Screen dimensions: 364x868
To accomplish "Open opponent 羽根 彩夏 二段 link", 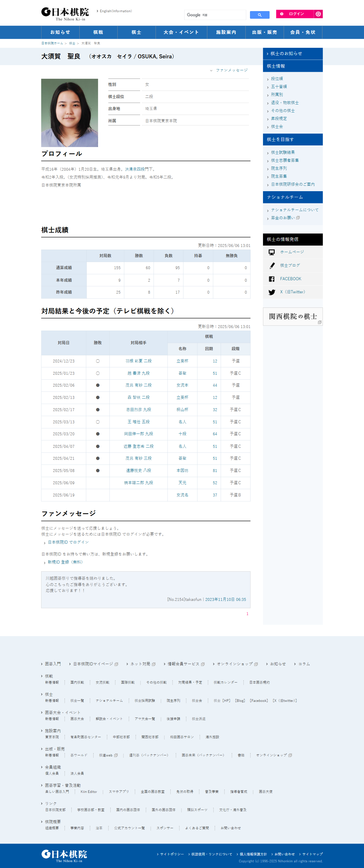I will point(138,361).
